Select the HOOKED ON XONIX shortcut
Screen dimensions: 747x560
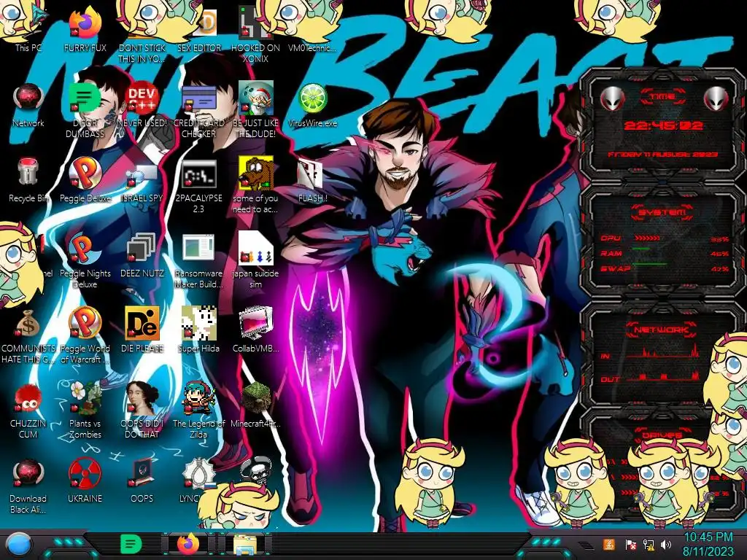(x=255, y=34)
